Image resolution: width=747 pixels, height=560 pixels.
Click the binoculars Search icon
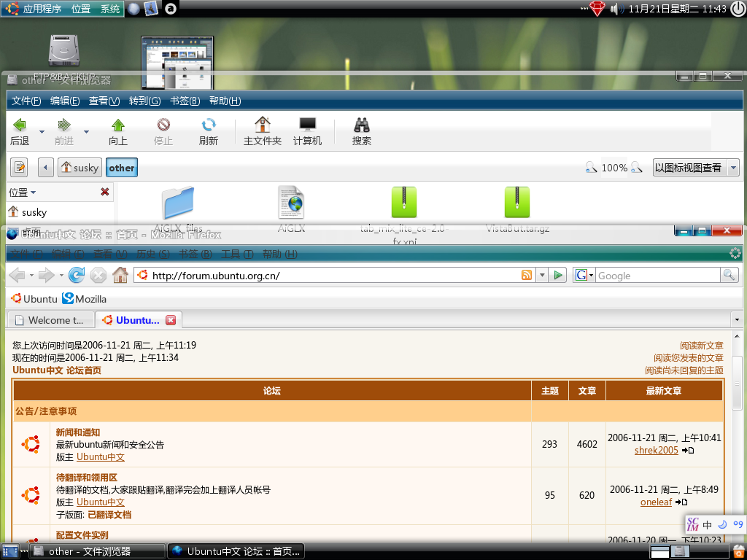(362, 125)
